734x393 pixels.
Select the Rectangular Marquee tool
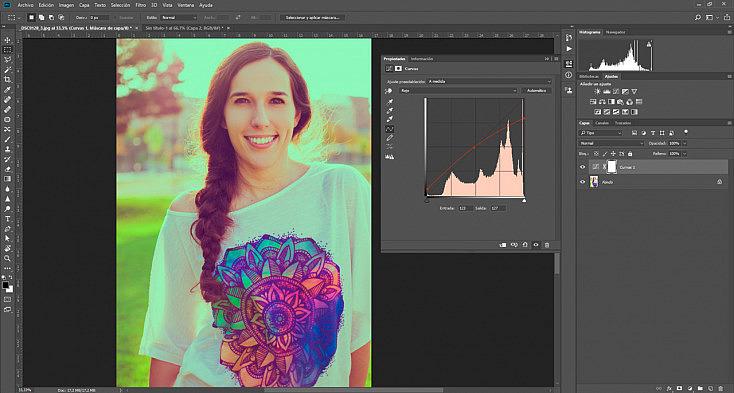(7, 50)
